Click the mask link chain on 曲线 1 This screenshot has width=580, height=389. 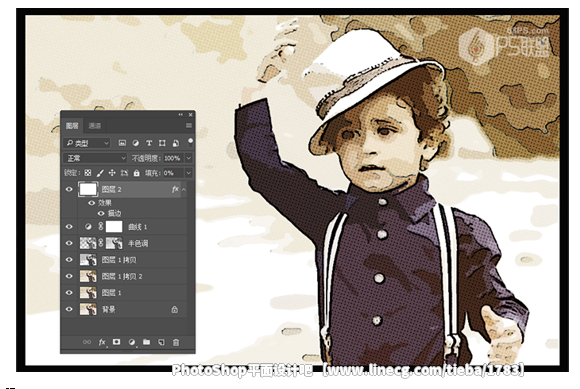pyautogui.click(x=100, y=226)
